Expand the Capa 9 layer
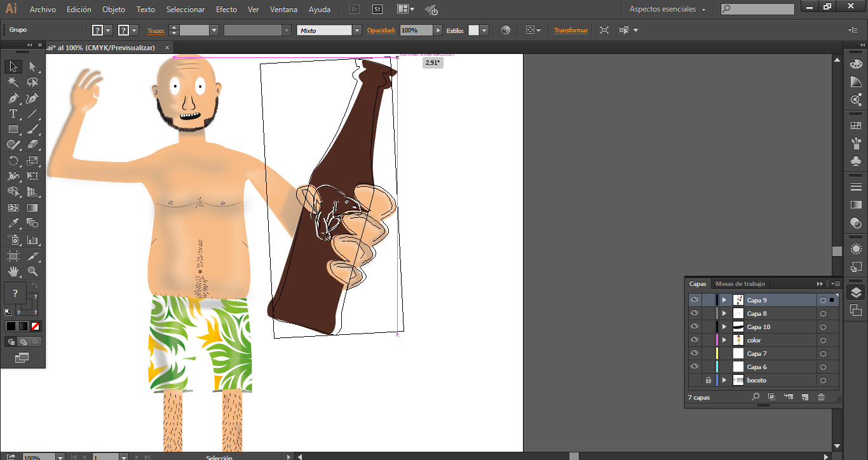 (x=724, y=300)
